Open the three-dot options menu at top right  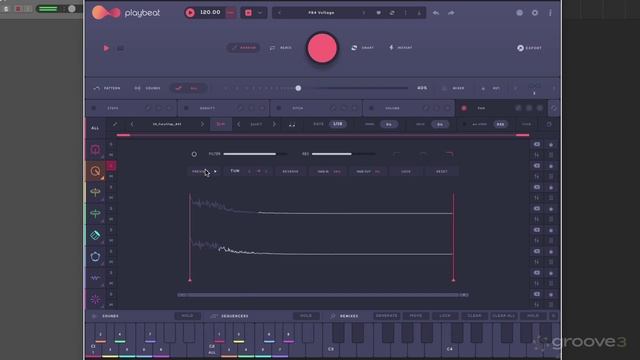(x=550, y=13)
